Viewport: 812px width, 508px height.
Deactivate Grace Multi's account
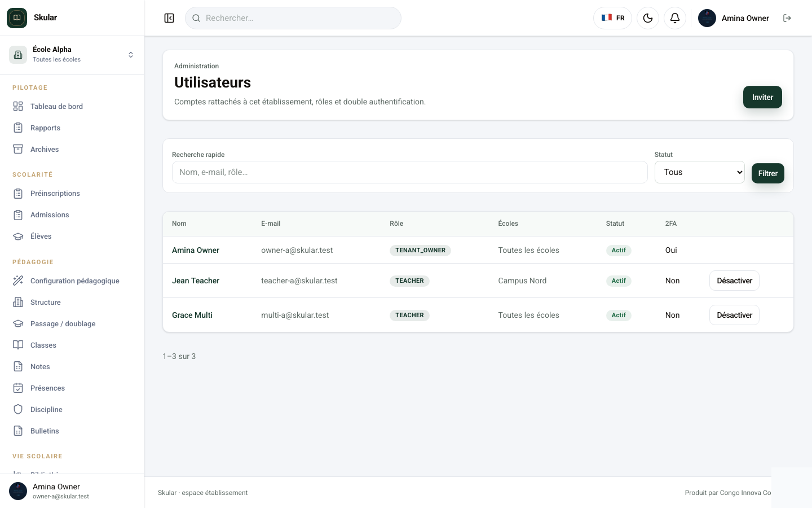click(734, 315)
